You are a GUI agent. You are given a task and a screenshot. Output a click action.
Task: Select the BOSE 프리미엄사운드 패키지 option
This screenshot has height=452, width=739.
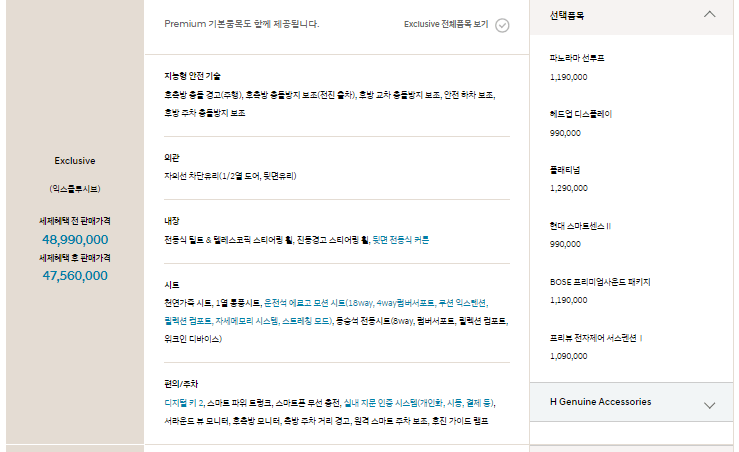(x=600, y=282)
